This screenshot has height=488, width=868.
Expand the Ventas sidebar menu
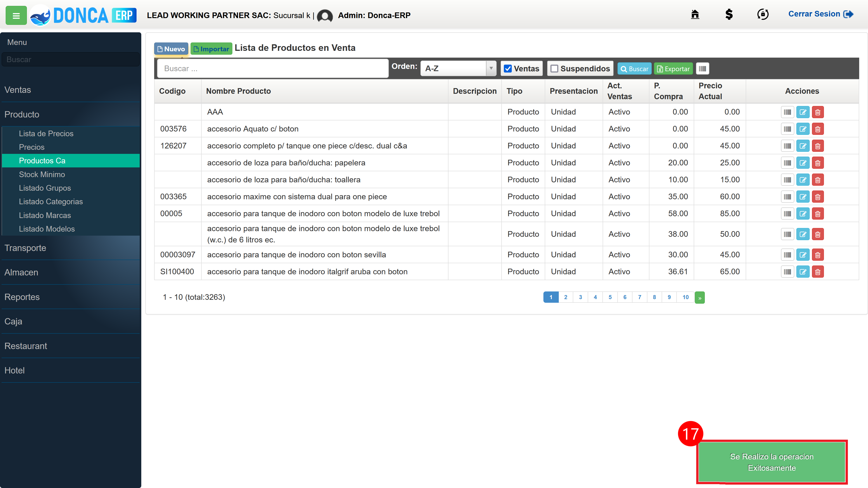pyautogui.click(x=71, y=90)
